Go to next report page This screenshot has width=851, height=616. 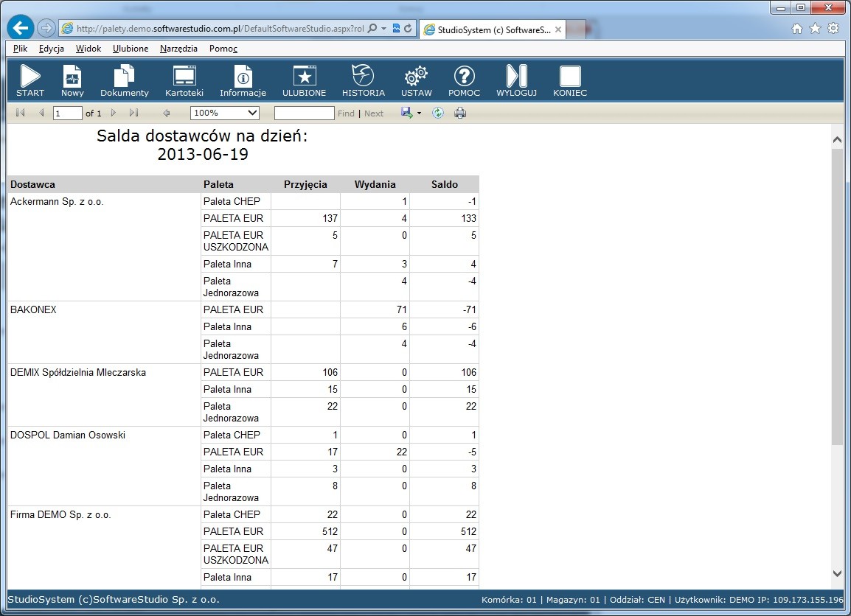(x=114, y=113)
